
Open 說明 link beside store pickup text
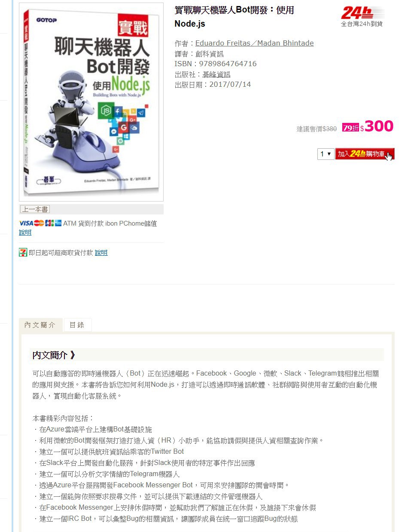[x=101, y=253]
